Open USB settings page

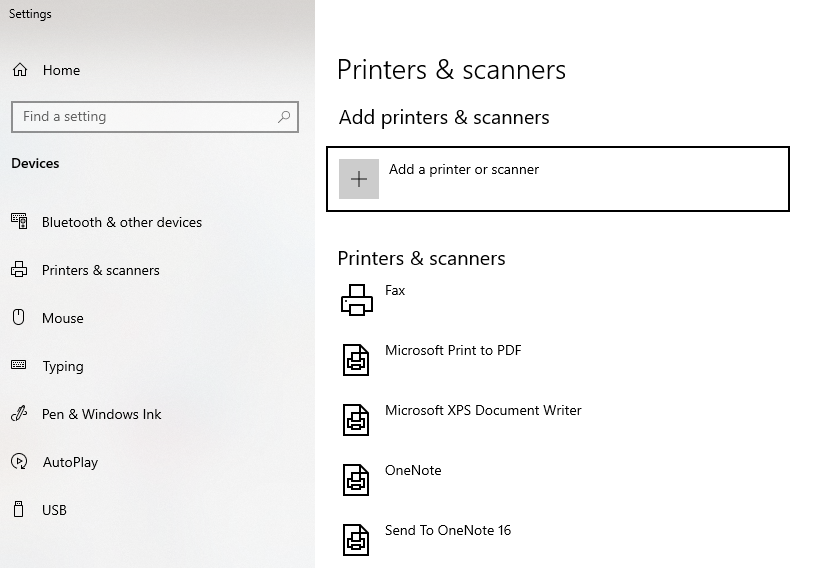tap(54, 510)
